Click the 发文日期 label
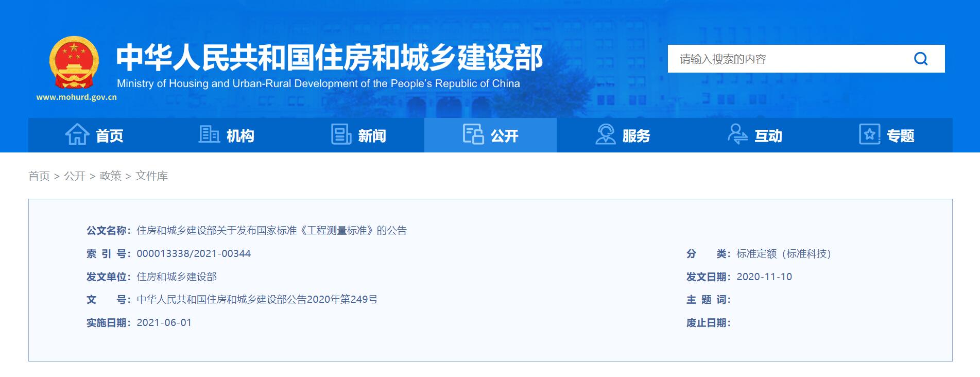 [708, 277]
